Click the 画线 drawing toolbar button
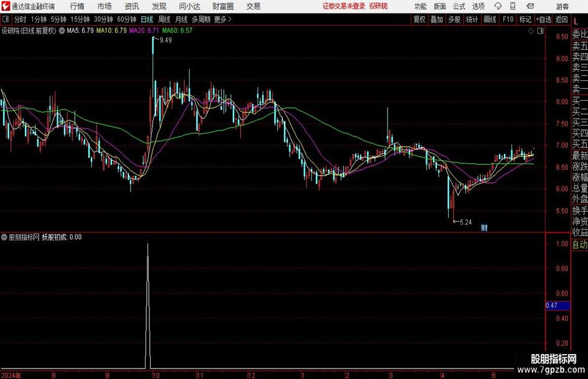 tap(490, 19)
